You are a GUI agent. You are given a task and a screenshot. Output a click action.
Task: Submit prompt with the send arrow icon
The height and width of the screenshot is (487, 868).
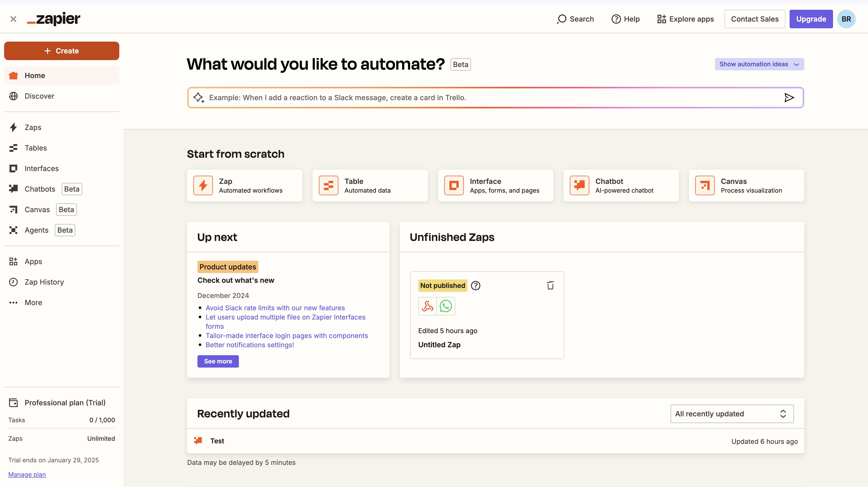(789, 98)
